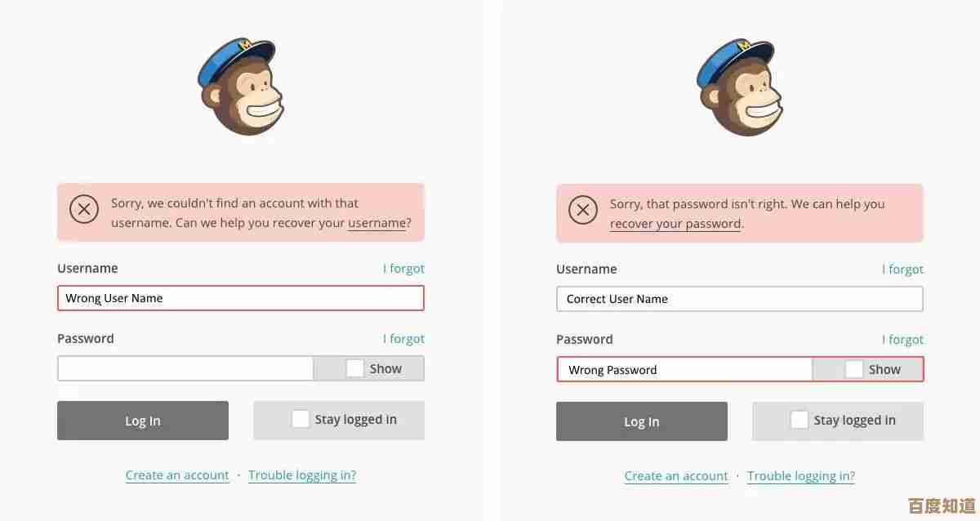Focus the empty password field on the left

pos(185,368)
